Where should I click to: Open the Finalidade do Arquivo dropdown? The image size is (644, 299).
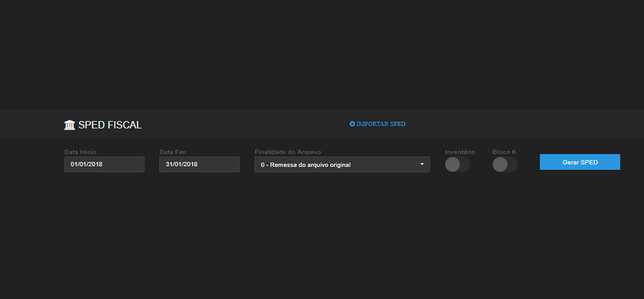pyautogui.click(x=342, y=165)
